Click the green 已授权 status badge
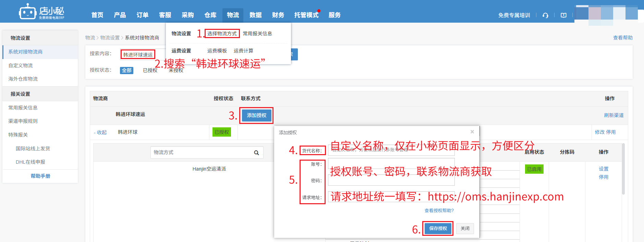Image resolution: width=644 pixels, height=242 pixels. [222, 132]
